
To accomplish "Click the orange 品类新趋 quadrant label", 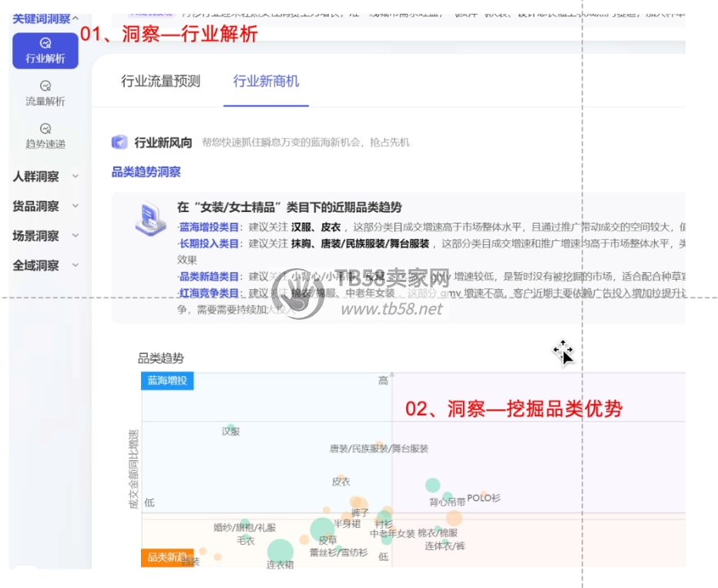I will [x=167, y=557].
